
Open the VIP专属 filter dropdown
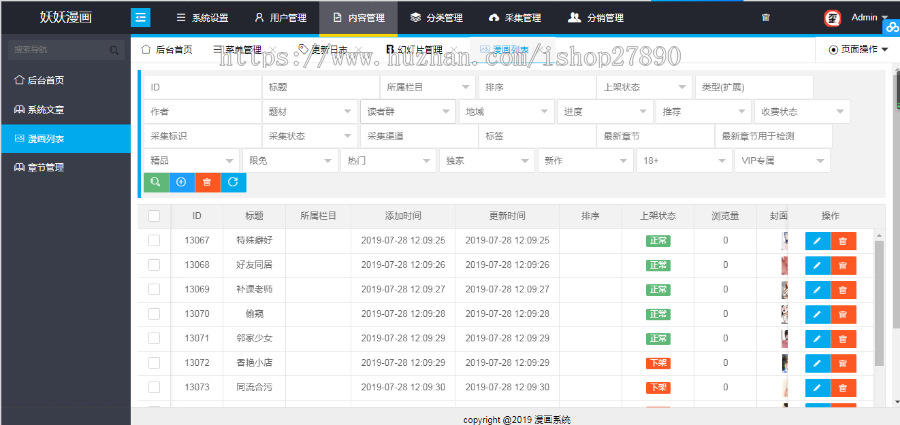coord(783,161)
